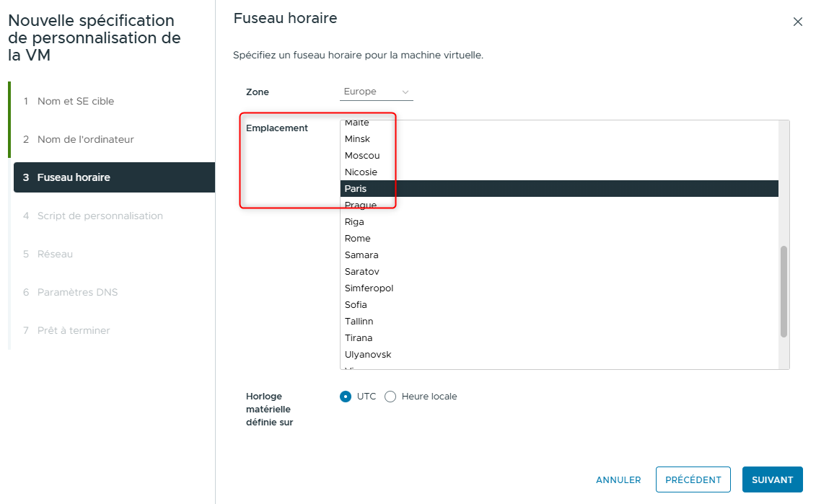The height and width of the screenshot is (504, 816).
Task: Open the Zone dropdown showing Europe
Action: (376, 92)
